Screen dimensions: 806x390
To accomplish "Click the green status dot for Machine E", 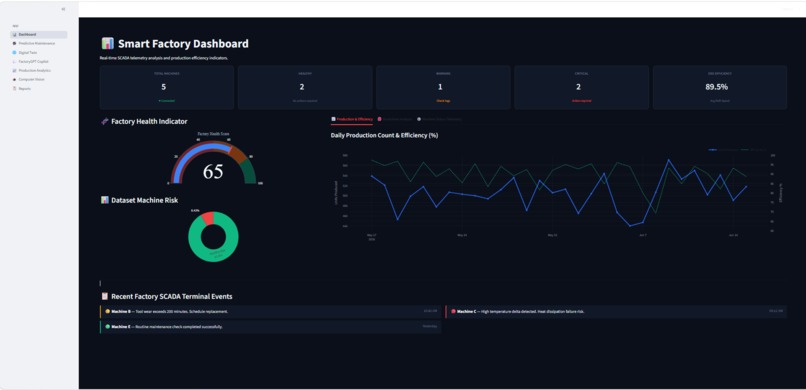I will tap(107, 326).
